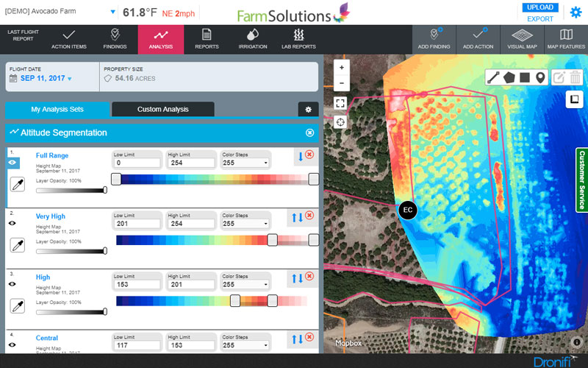The image size is (588, 368).
Task: Remove the Very High segmentation layer
Action: point(309,216)
